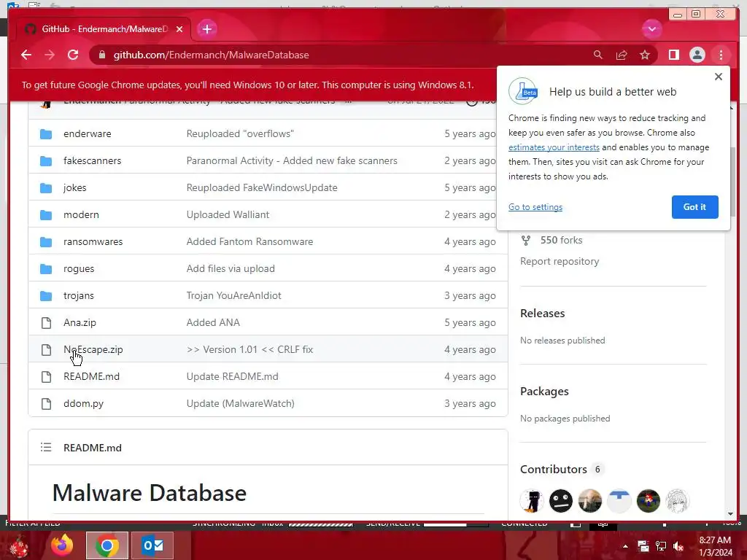This screenshot has height=560, width=747.
Task: Open the trojans folder
Action: [x=78, y=295]
